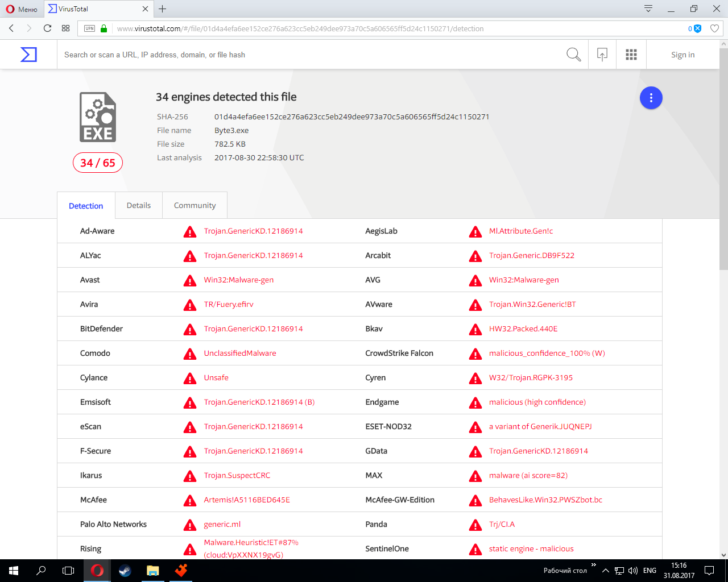Open the Action Center notifications

pos(709,571)
